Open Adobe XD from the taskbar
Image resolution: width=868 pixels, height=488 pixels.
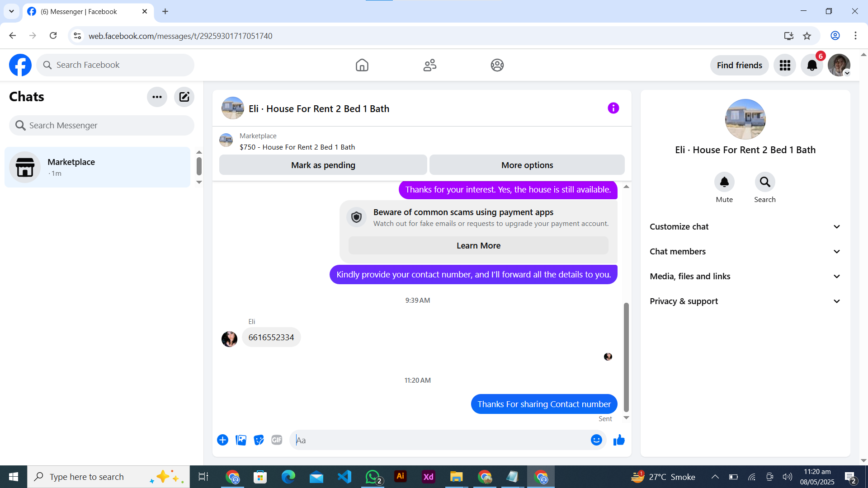428,477
